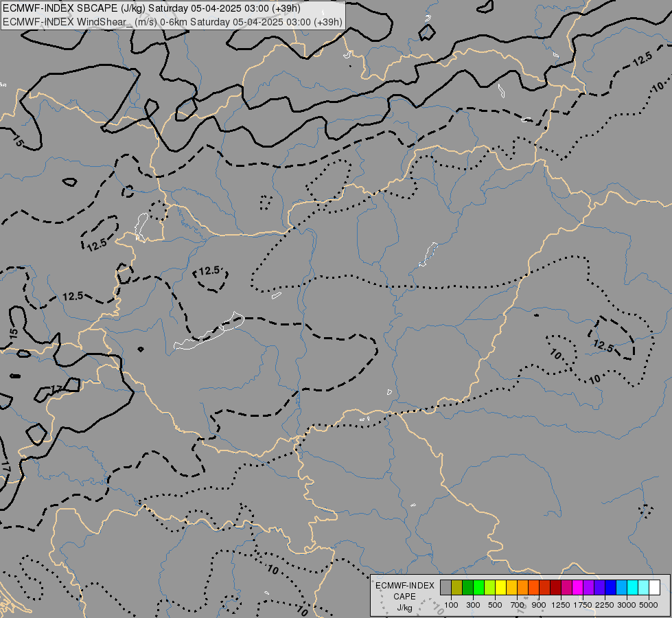Click the 5000 legend value
The width and height of the screenshot is (672, 618).
tap(649, 605)
